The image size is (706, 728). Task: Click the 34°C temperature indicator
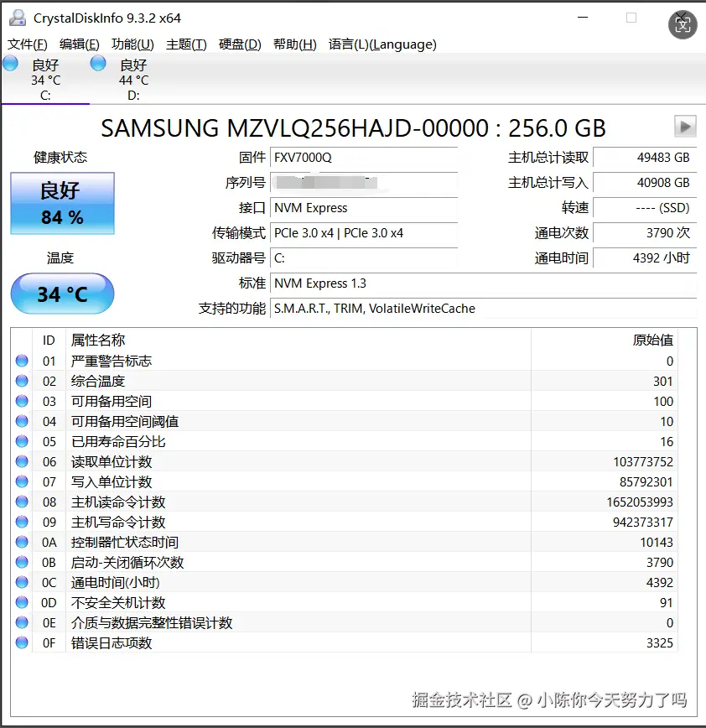(61, 294)
